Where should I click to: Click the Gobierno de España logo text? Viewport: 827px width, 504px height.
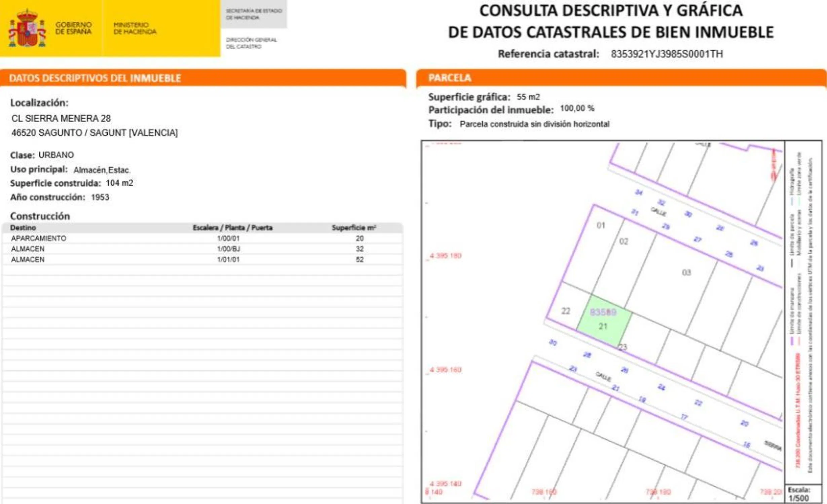coord(73,28)
